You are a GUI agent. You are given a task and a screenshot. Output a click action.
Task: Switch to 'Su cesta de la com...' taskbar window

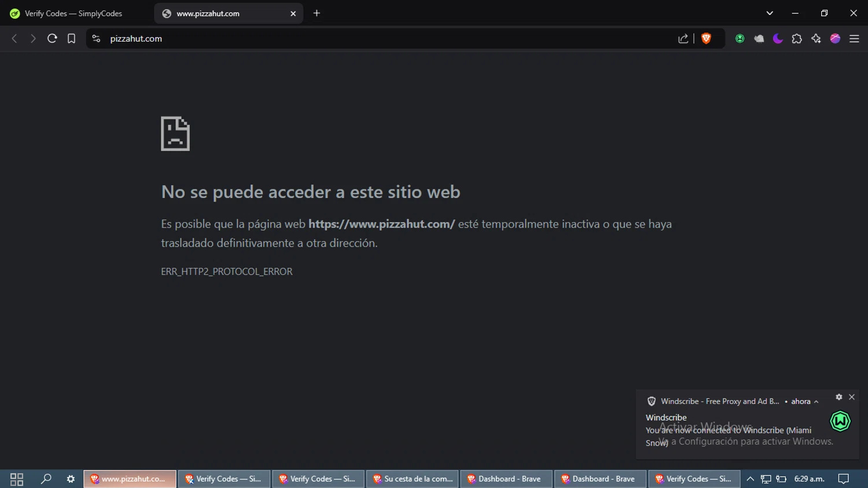(412, 479)
